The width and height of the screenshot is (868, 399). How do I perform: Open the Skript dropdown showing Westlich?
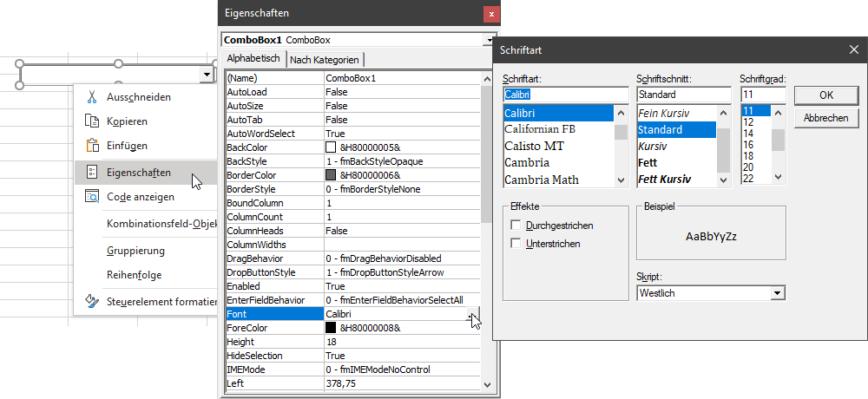(778, 293)
